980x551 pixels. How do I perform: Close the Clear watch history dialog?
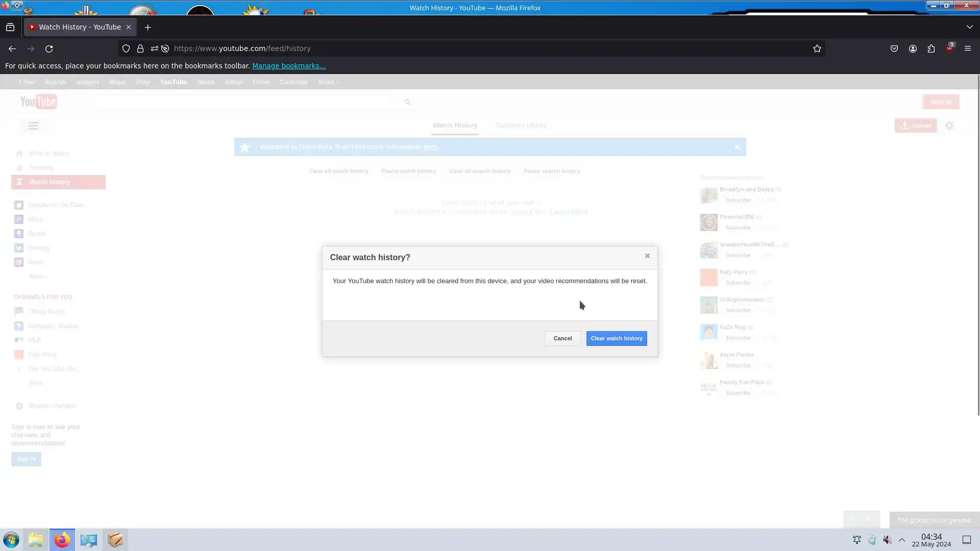coord(647,256)
